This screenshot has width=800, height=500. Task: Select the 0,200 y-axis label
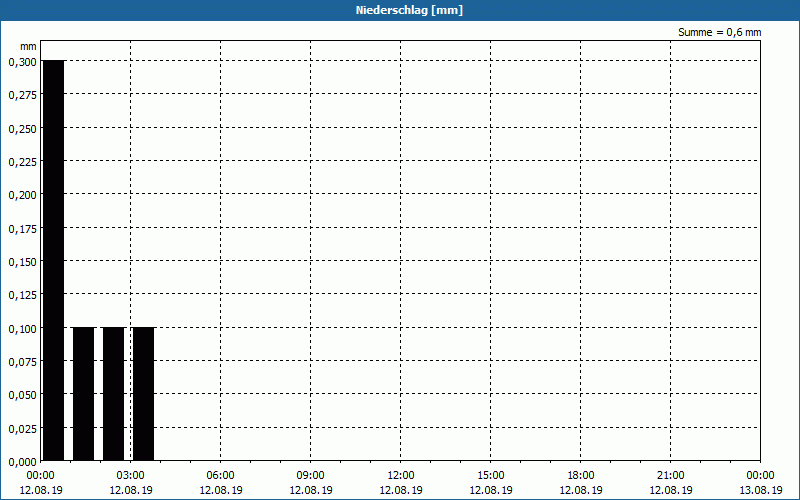point(21,195)
